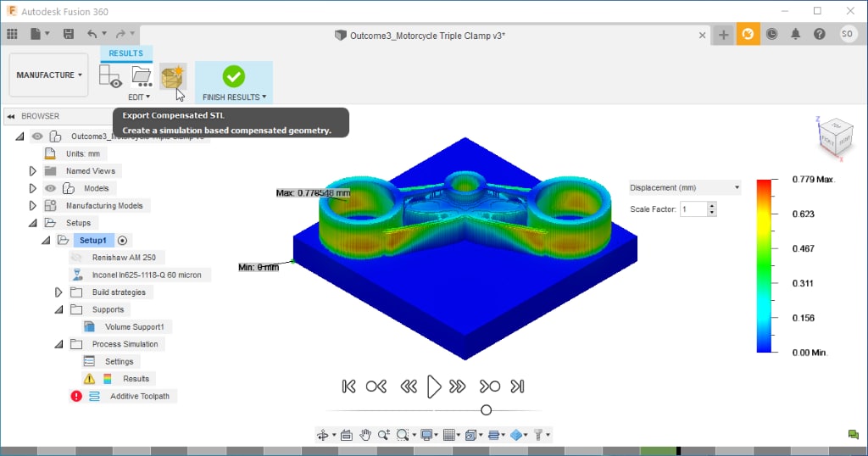The image size is (868, 456).
Task: Click the results folder icon above EDIT
Action: (142, 76)
